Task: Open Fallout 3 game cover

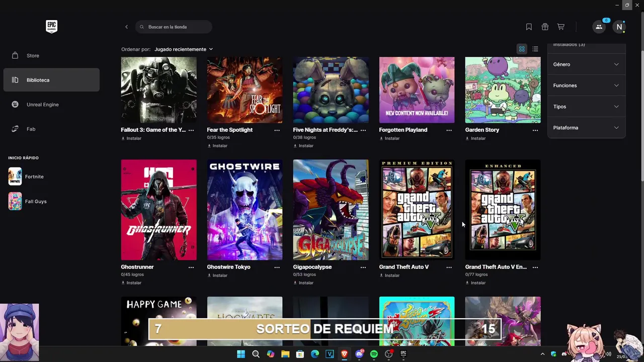Action: click(158, 90)
